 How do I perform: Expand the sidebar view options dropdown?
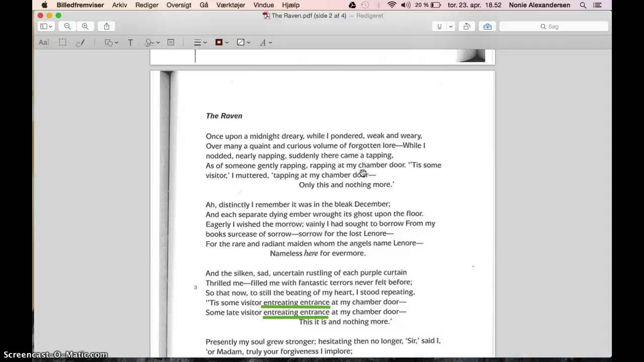51,27
